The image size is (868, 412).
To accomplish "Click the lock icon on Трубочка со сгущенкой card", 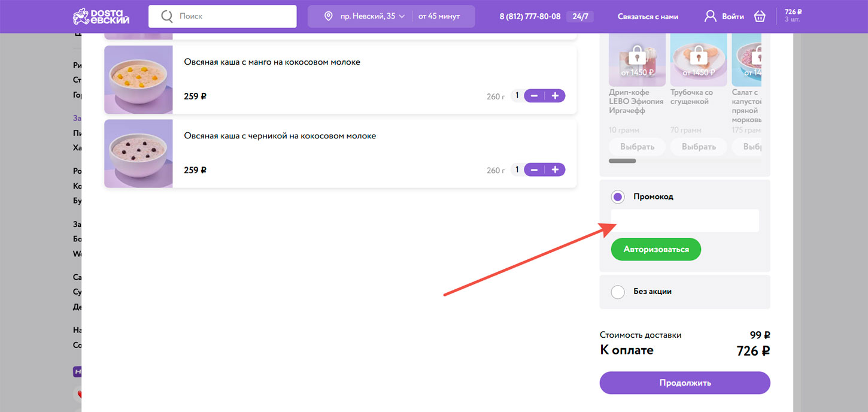I will coord(699,55).
